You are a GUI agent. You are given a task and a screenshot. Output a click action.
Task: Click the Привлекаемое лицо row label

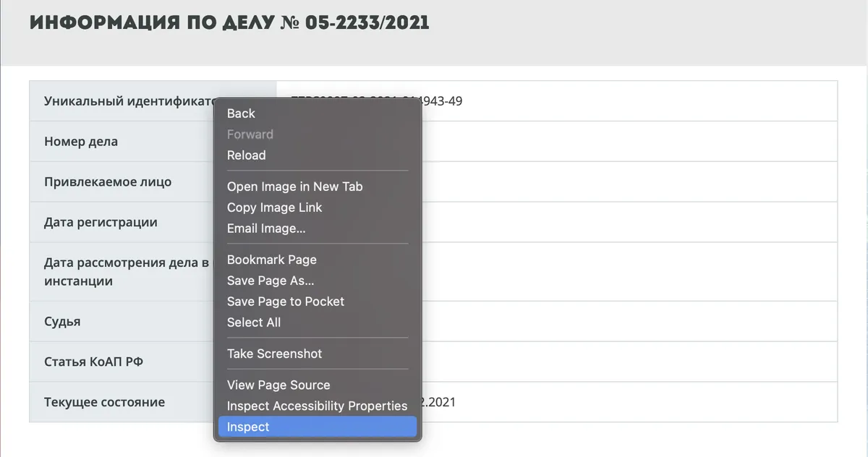pyautogui.click(x=108, y=181)
